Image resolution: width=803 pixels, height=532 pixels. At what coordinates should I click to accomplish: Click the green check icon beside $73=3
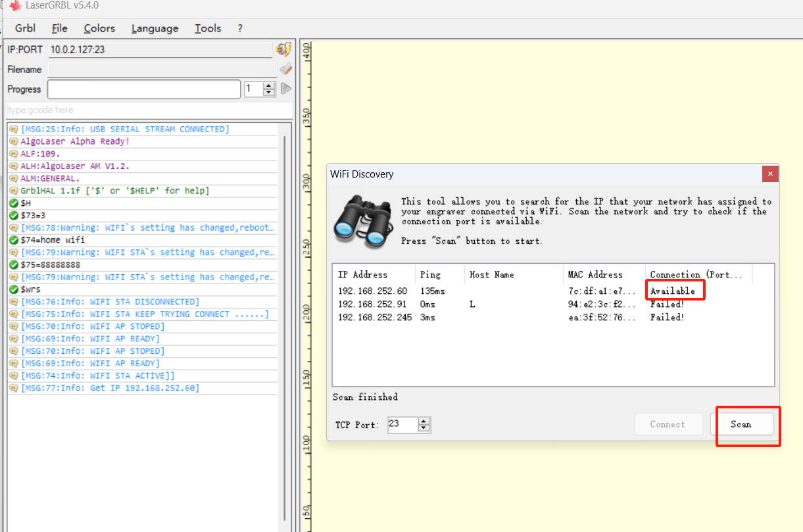coord(14,216)
